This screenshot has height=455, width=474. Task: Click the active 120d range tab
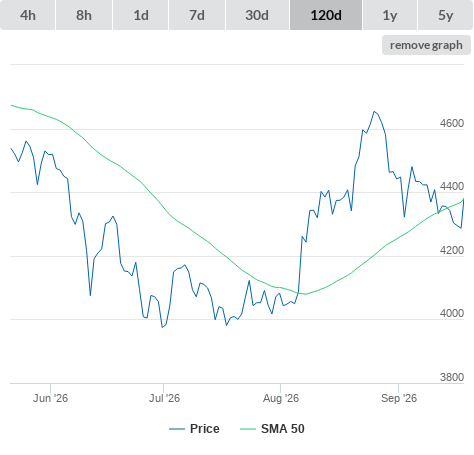[x=326, y=15]
